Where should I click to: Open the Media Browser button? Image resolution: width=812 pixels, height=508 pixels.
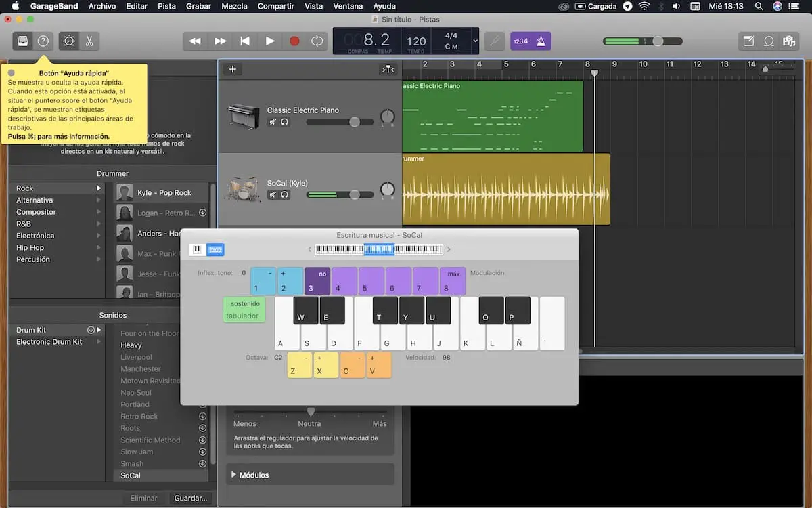tap(788, 41)
